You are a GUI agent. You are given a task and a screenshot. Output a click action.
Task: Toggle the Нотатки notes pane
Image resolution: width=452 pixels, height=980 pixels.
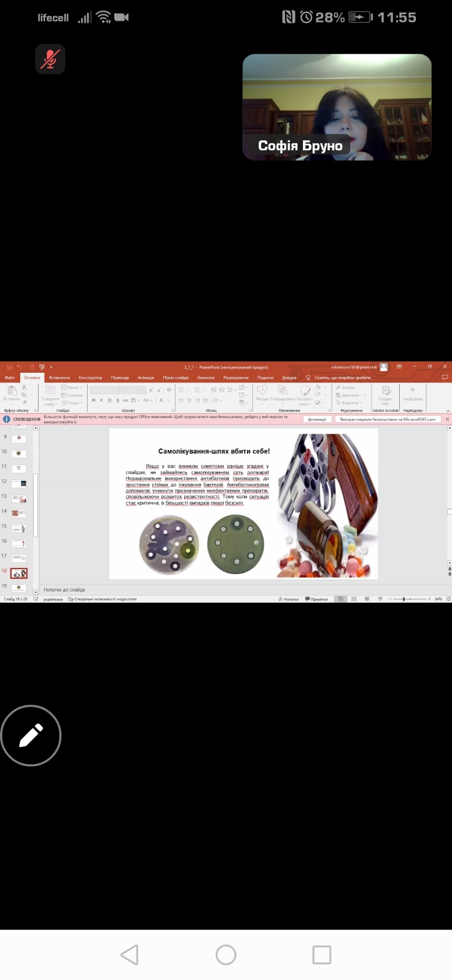click(x=288, y=599)
